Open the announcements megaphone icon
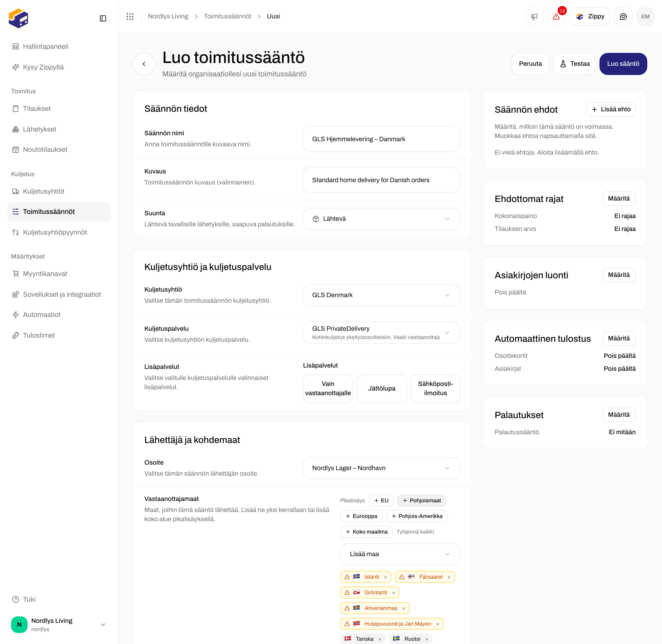662x644 pixels. point(534,17)
